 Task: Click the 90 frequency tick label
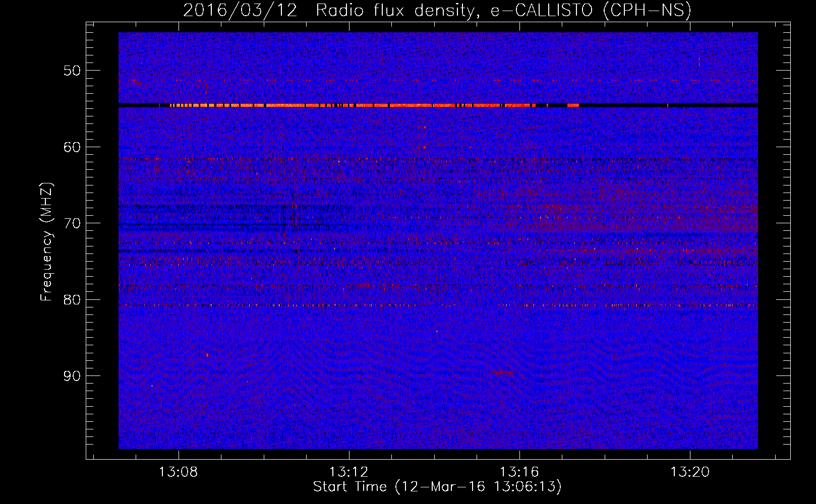point(72,376)
